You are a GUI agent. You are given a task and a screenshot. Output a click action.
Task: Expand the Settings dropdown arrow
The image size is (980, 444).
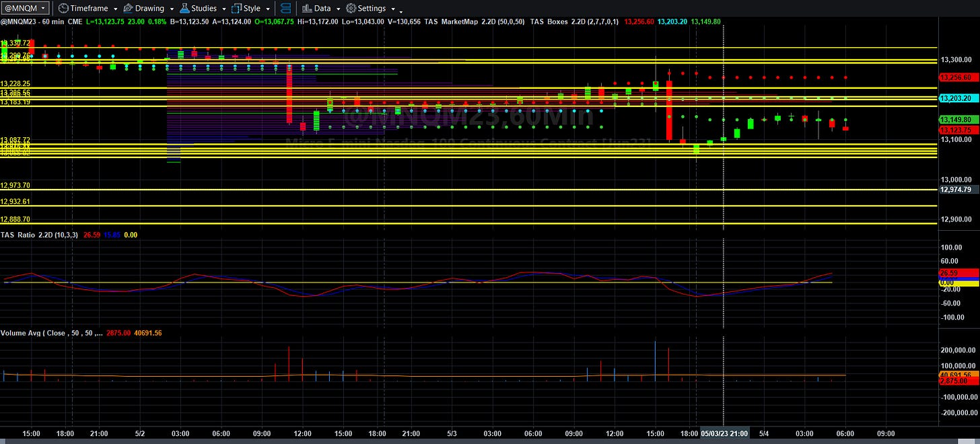click(392, 9)
